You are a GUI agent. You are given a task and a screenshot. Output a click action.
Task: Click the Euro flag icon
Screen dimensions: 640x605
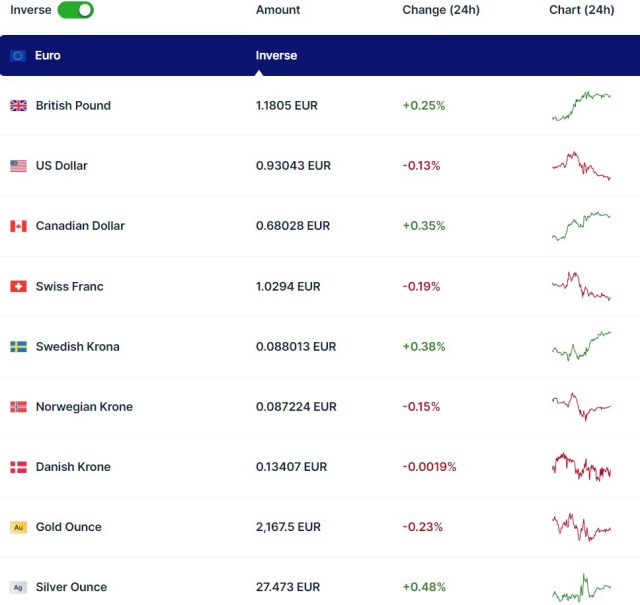[x=18, y=56]
